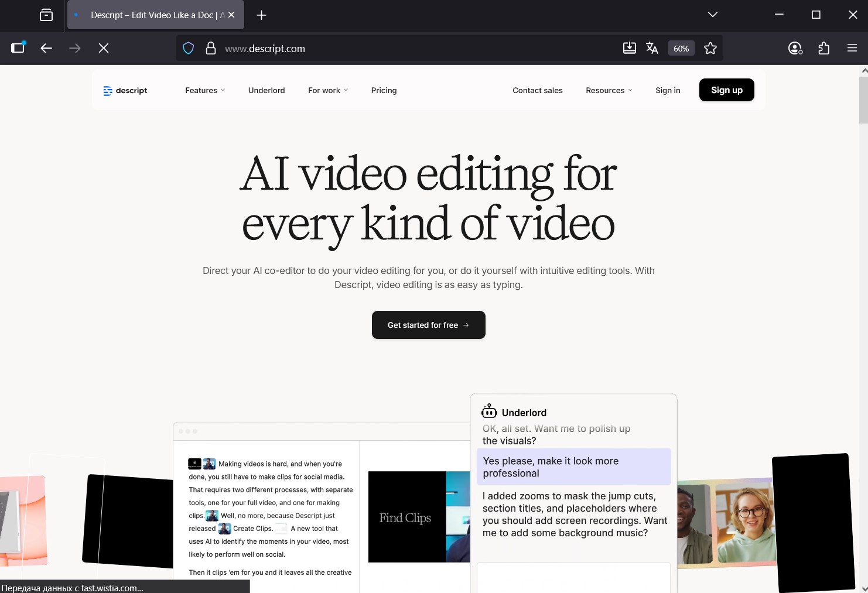Click the Descript logo icon

click(107, 90)
